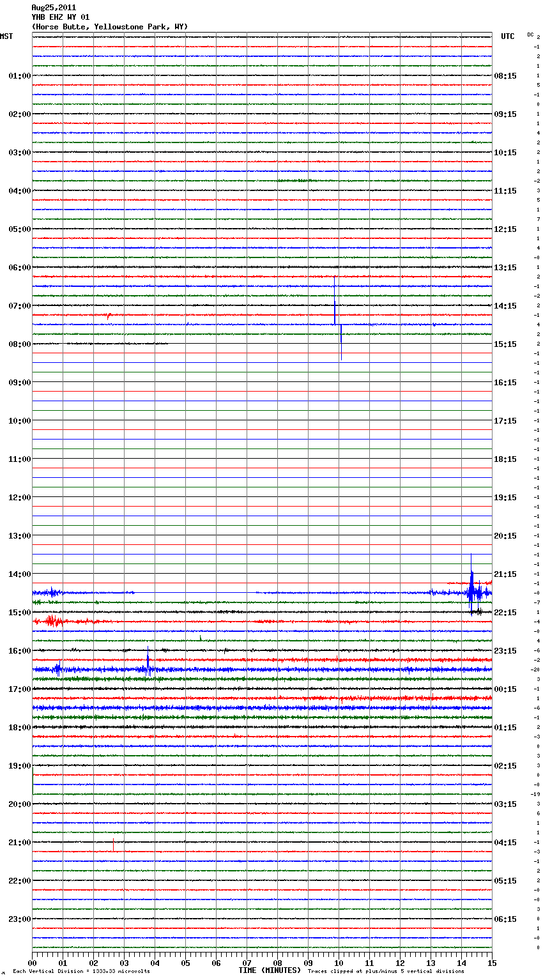Click the date text 'Aug25,2011'

(54, 8)
